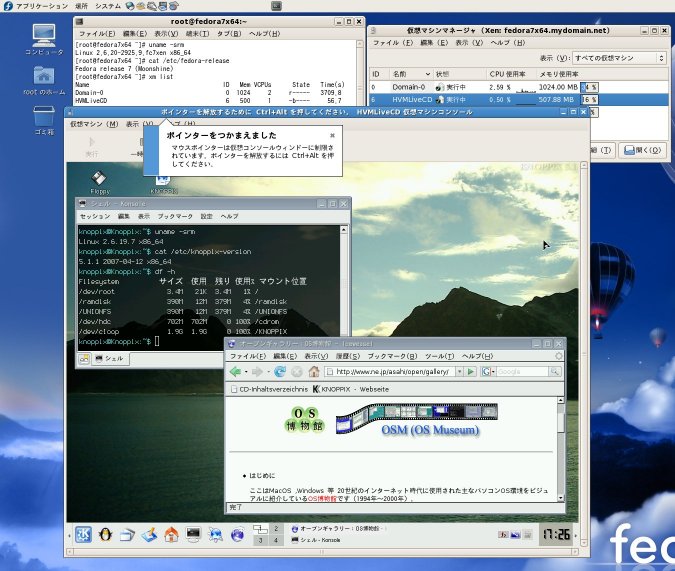The height and width of the screenshot is (571, 675).
Task: Click the forward arrow in Iceweasel
Action: (257, 371)
